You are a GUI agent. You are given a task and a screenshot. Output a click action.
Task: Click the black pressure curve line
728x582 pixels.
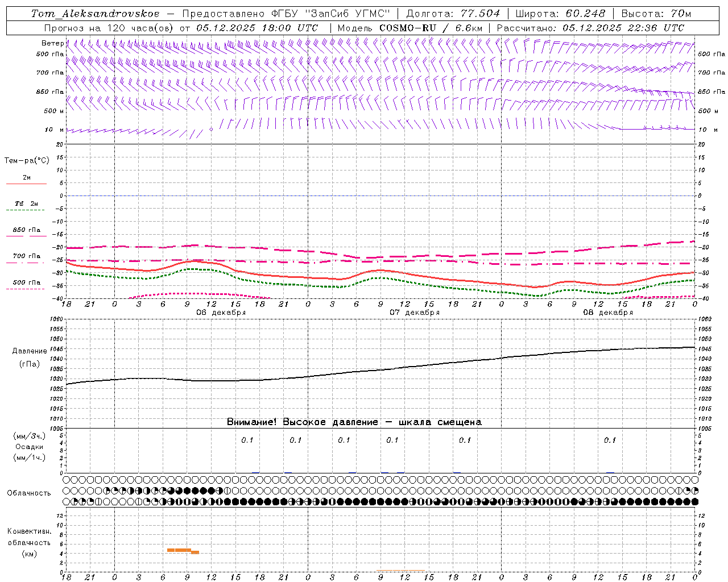pyautogui.click(x=380, y=369)
